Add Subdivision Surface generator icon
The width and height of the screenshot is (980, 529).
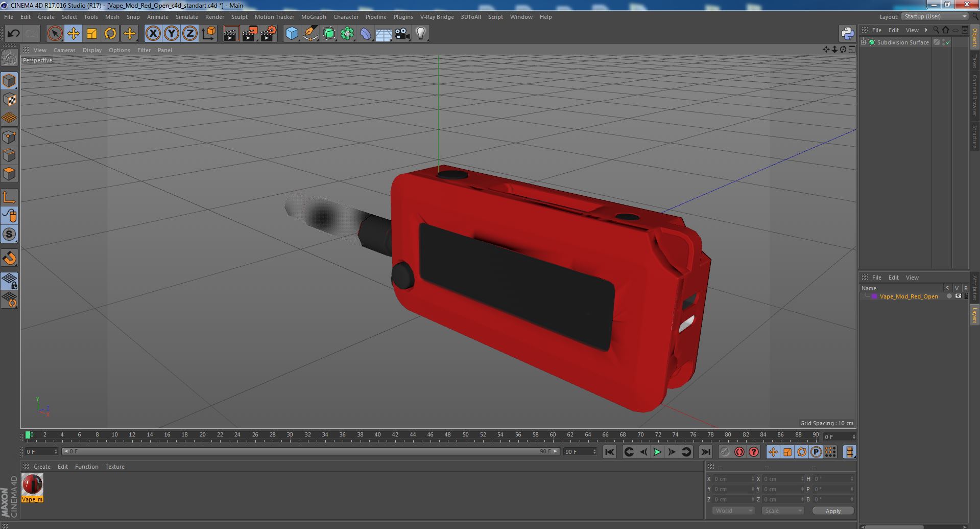click(329, 34)
